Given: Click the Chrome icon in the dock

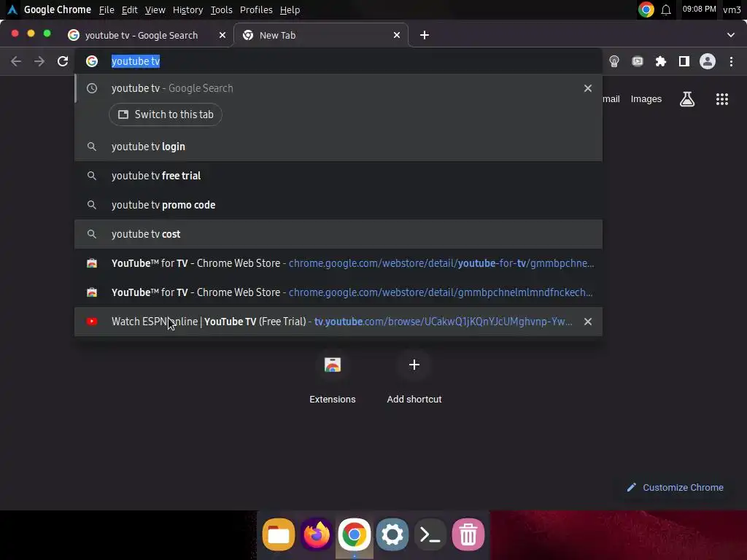Looking at the screenshot, I should click(x=354, y=534).
